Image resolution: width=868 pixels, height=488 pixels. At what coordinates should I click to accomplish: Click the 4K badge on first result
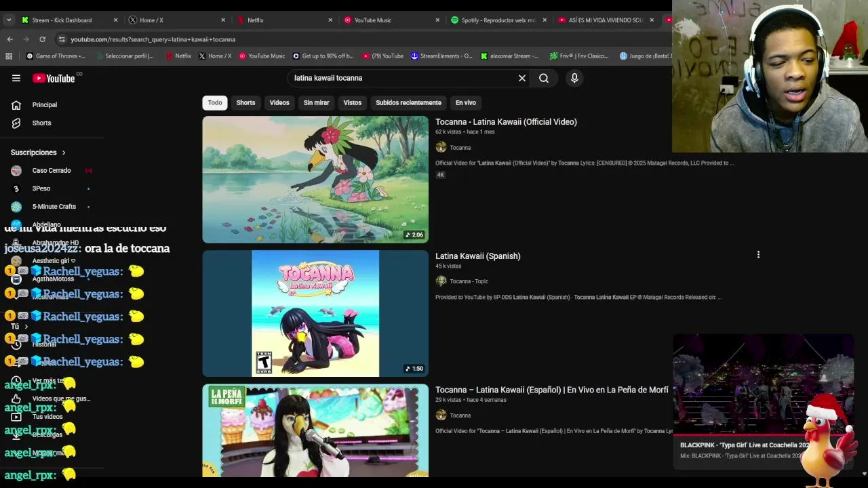coord(440,175)
